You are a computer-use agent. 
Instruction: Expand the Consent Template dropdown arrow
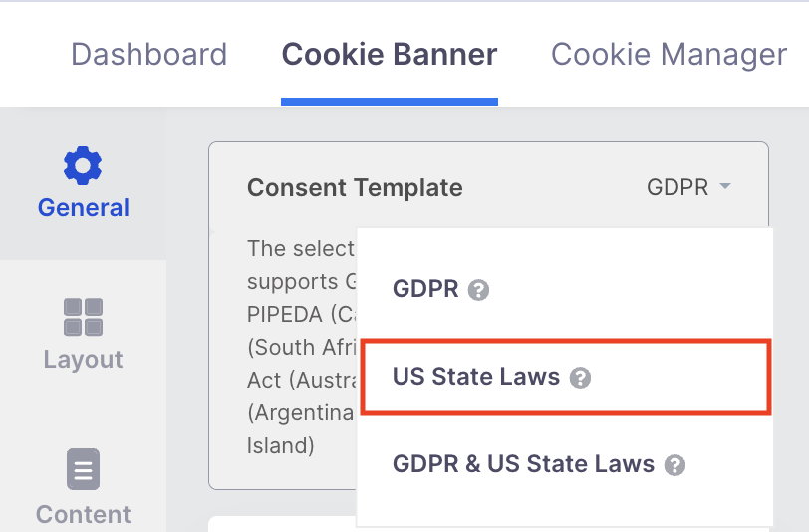pyautogui.click(x=725, y=186)
